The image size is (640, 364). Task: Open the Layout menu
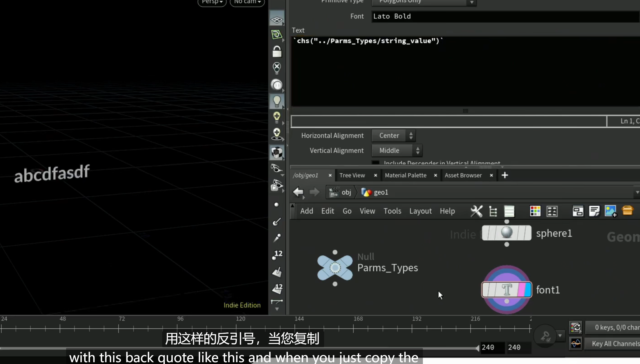(x=420, y=211)
